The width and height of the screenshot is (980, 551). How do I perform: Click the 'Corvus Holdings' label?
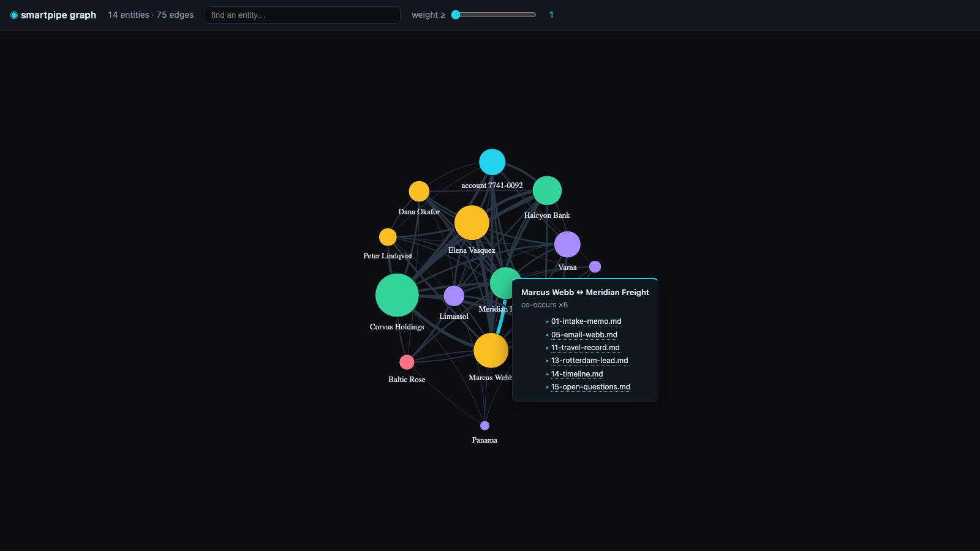tap(397, 327)
